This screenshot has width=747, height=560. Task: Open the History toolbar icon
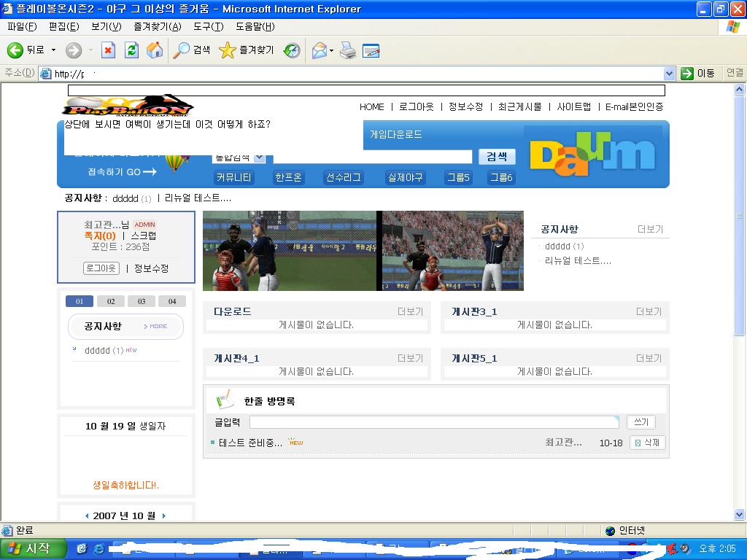(292, 50)
